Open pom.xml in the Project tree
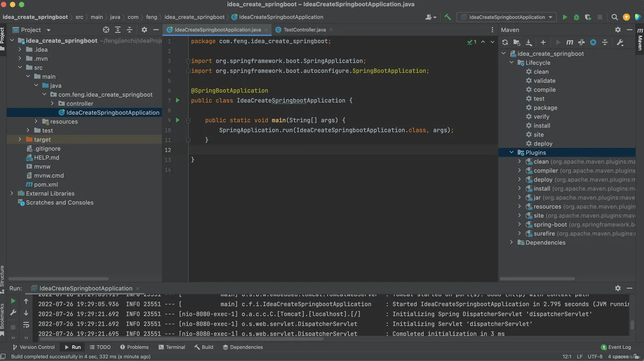Image resolution: width=644 pixels, height=361 pixels. click(46, 184)
